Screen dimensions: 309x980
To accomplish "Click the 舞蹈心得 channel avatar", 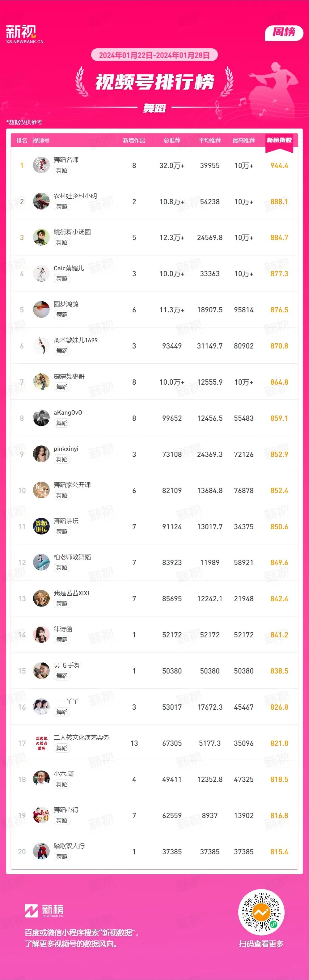I will (41, 815).
